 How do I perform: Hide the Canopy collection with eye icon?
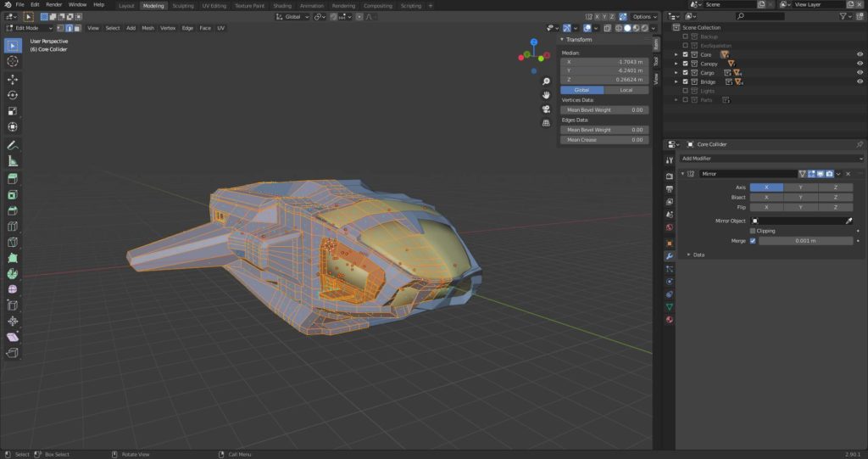[860, 64]
